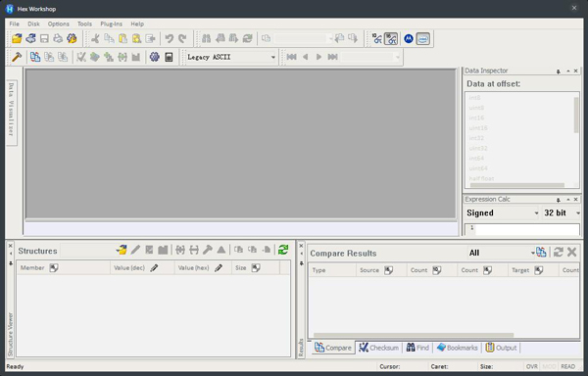Click the Source column header
This screenshot has height=376, width=588.
click(381, 270)
